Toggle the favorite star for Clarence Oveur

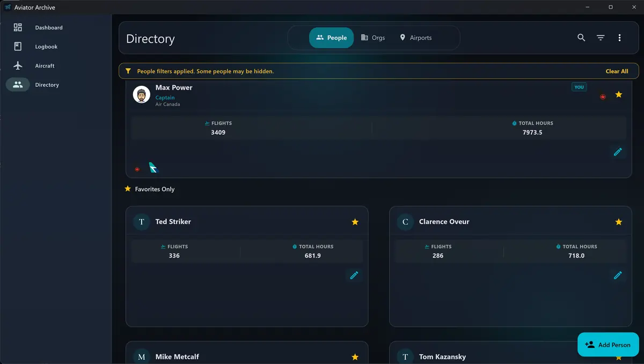click(619, 222)
